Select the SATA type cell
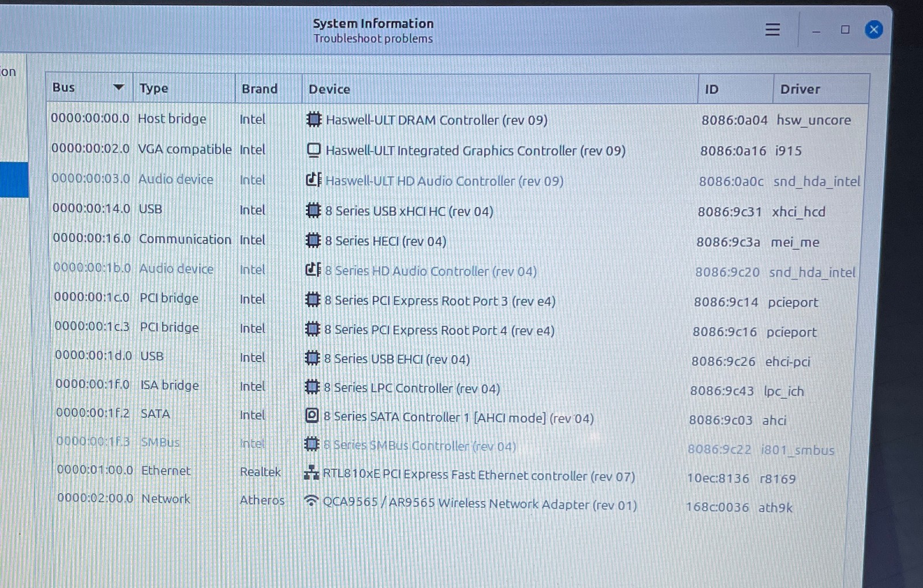This screenshot has height=588, width=923. click(155, 414)
